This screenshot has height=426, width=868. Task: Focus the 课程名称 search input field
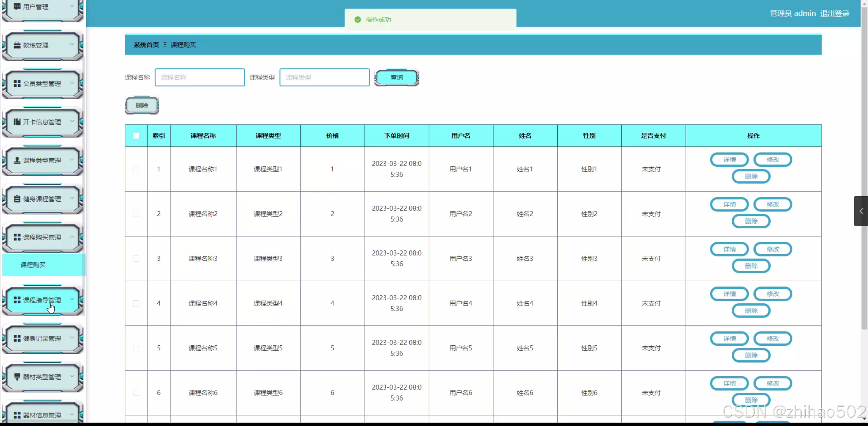coord(200,77)
